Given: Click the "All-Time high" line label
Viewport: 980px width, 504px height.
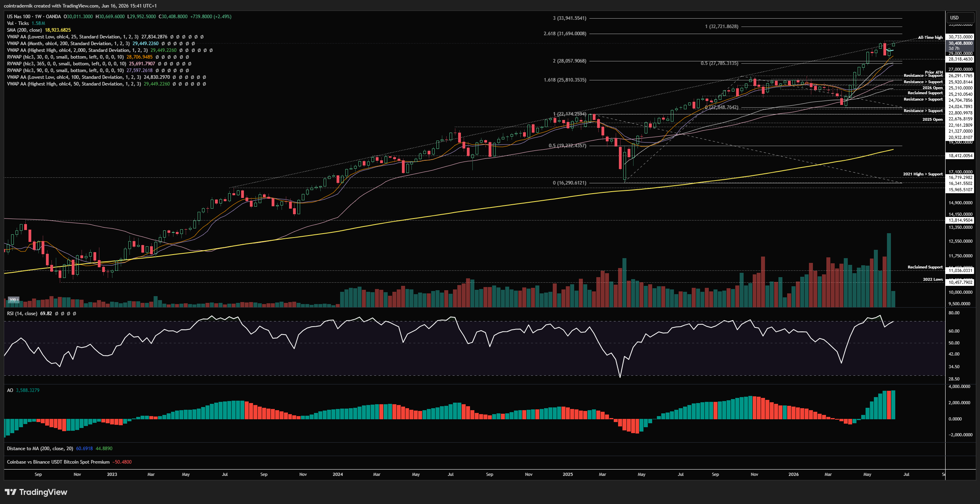Looking at the screenshot, I should 930,38.
